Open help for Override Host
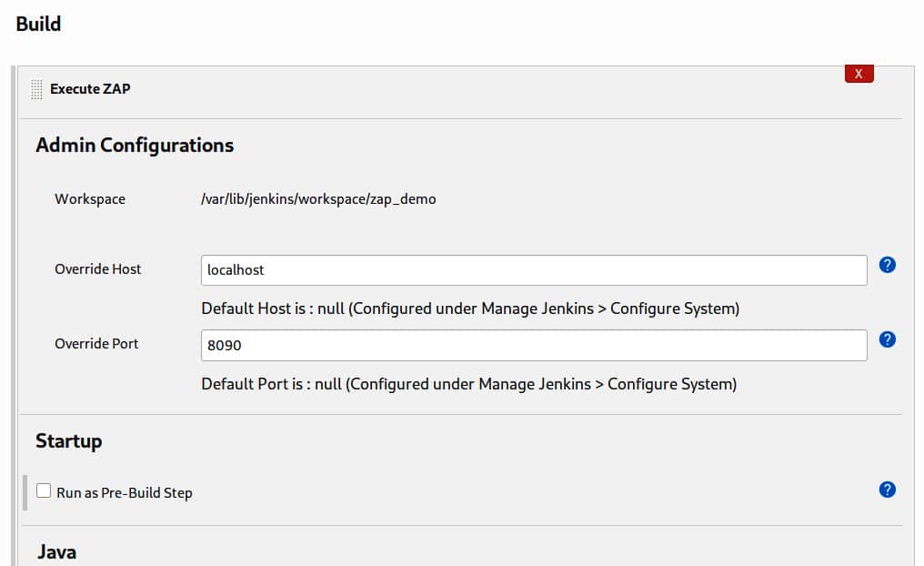Viewport: 924px width, 566px height. point(888,265)
